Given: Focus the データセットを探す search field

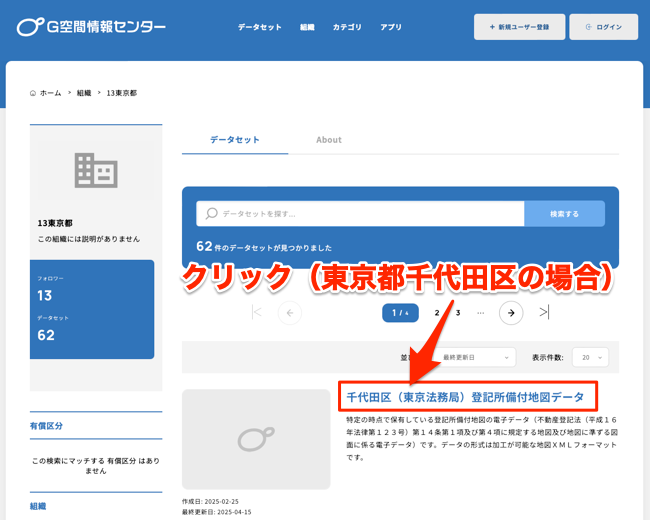Looking at the screenshot, I should pyautogui.click(x=360, y=214).
